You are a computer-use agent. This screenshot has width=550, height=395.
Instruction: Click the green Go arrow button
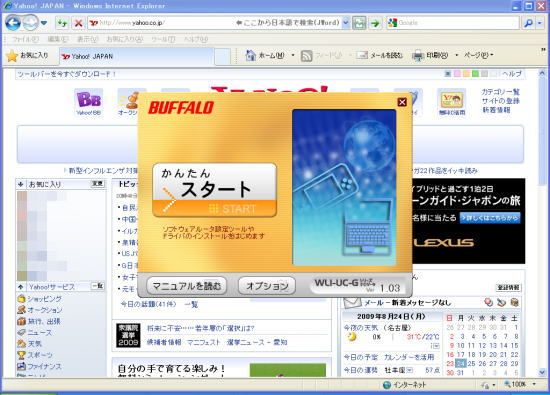pos(375,23)
